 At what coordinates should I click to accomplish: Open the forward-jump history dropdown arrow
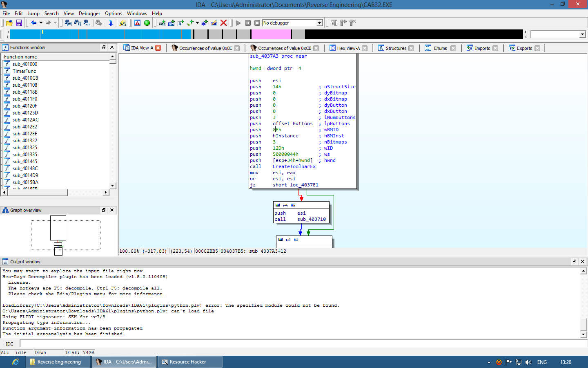pyautogui.click(x=55, y=23)
